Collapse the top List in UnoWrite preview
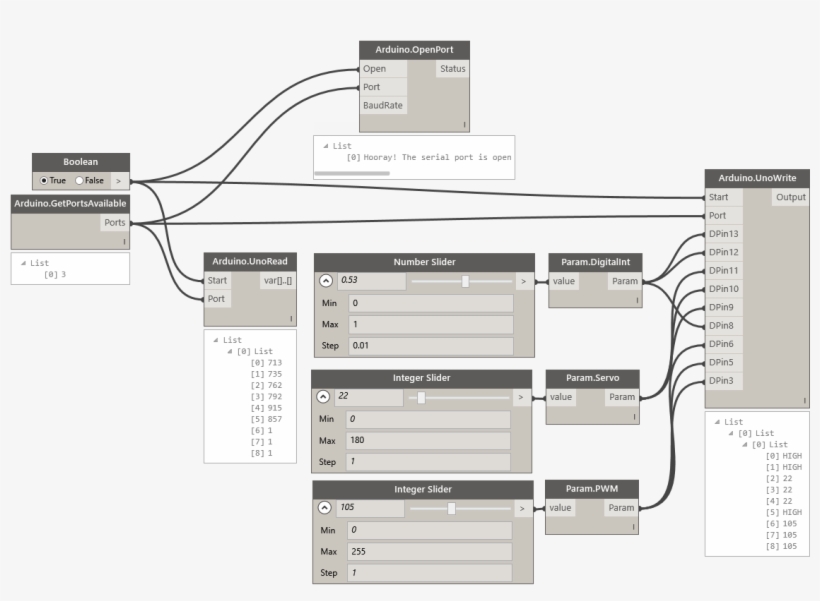This screenshot has width=820, height=601. pos(718,422)
